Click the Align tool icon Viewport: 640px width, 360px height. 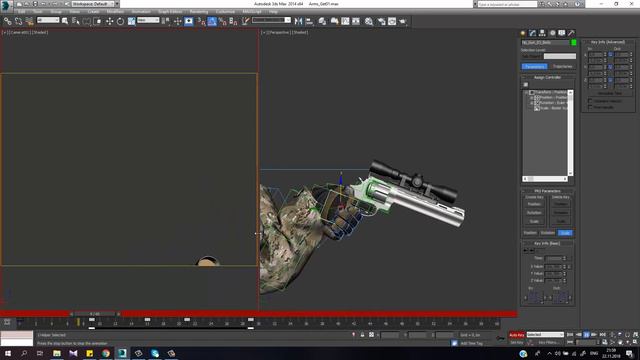[309, 21]
